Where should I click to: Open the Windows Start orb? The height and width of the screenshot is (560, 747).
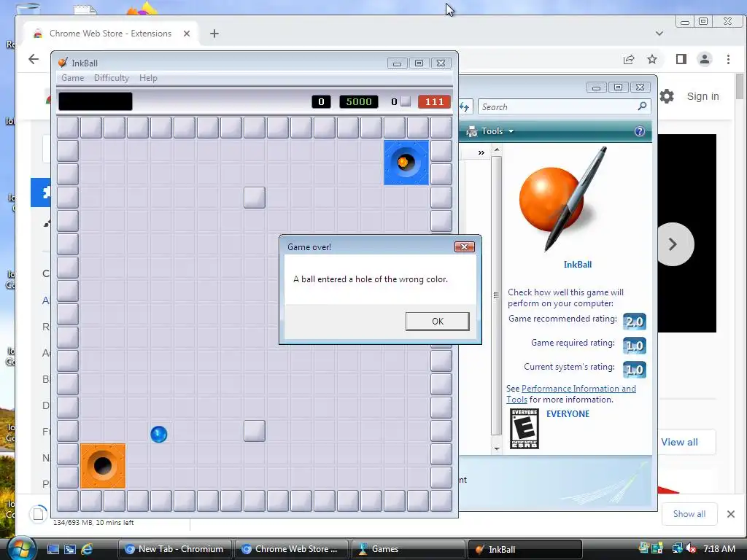point(20,548)
